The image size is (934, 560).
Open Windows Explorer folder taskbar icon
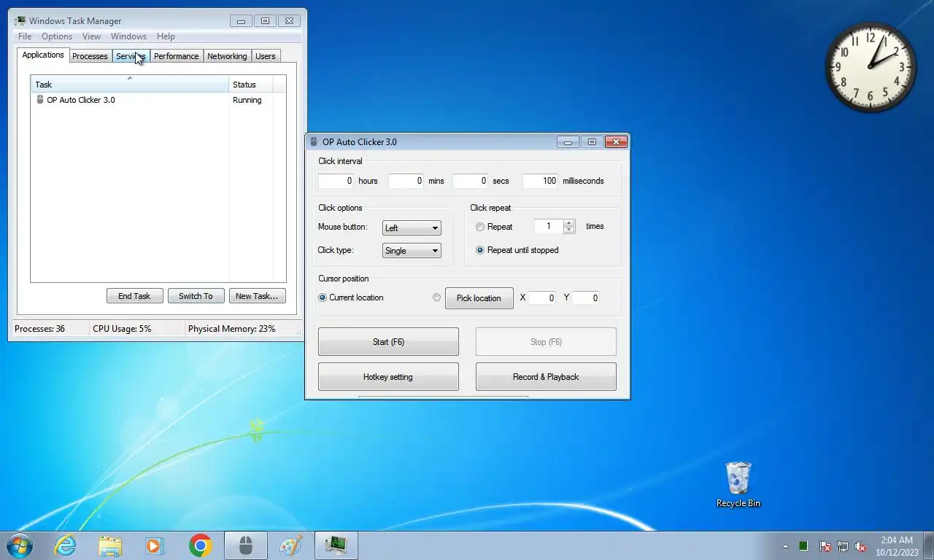[110, 545]
